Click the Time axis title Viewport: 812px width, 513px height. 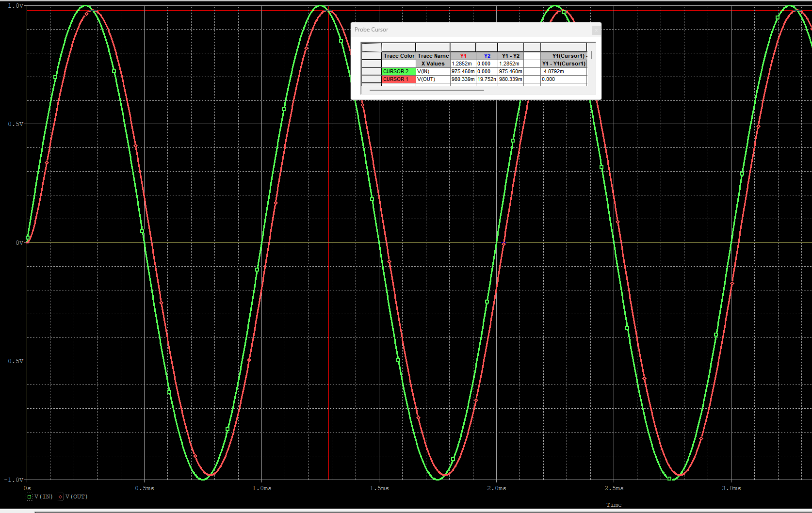pyautogui.click(x=614, y=505)
